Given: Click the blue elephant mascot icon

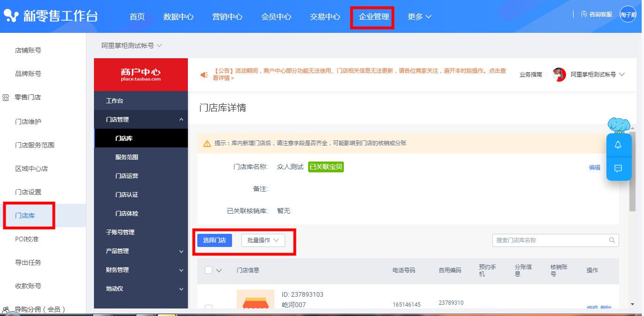Looking at the screenshot, I should pos(619,125).
